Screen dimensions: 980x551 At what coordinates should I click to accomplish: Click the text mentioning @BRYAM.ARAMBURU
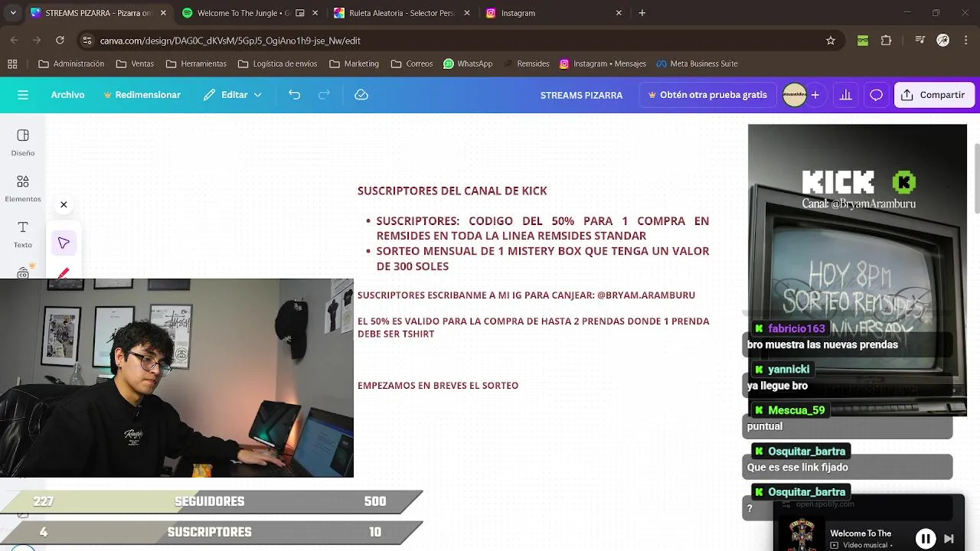[x=526, y=295]
